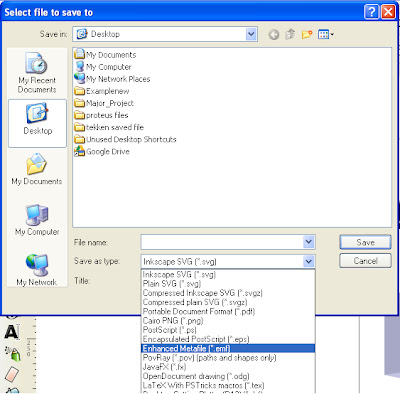Expand the Save in Desktop dropdown
400x394 pixels.
[251, 34]
